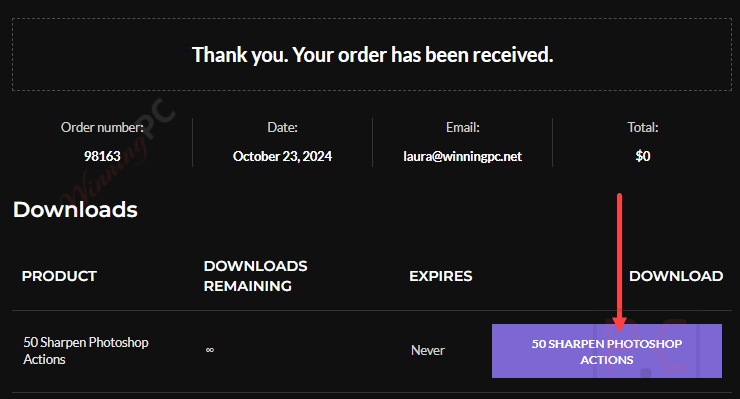This screenshot has height=399, width=740.
Task: Click the infinity symbol under Downloads Remaining
Action: point(210,350)
